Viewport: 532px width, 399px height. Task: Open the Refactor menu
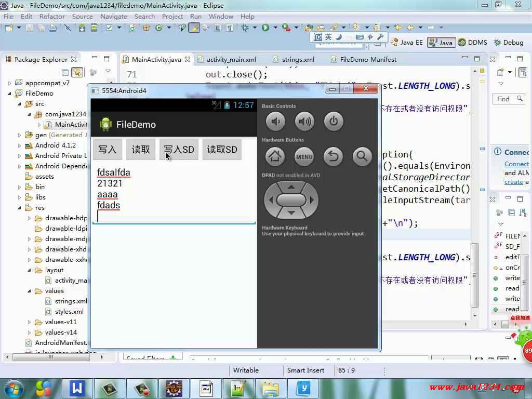(x=52, y=16)
